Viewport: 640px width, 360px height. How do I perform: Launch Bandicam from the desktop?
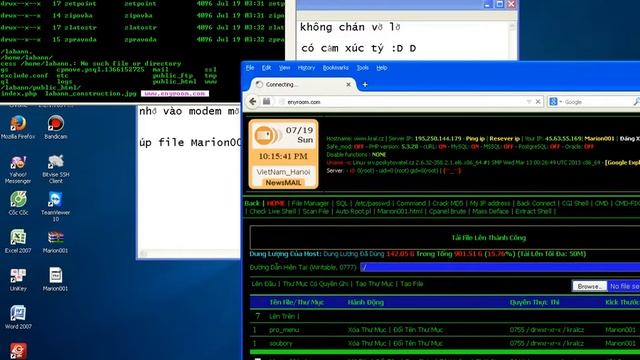point(56,127)
